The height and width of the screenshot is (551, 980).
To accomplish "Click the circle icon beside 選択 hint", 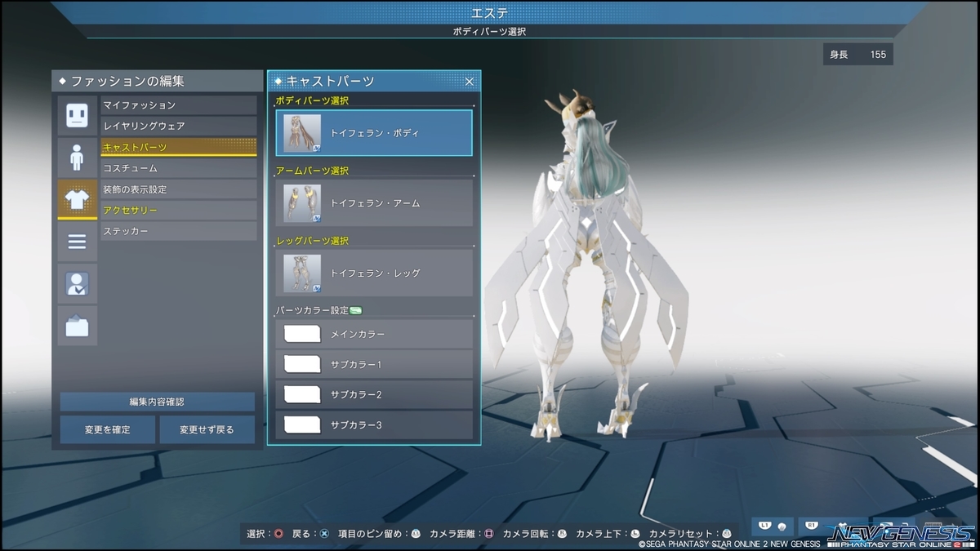I will [x=279, y=534].
